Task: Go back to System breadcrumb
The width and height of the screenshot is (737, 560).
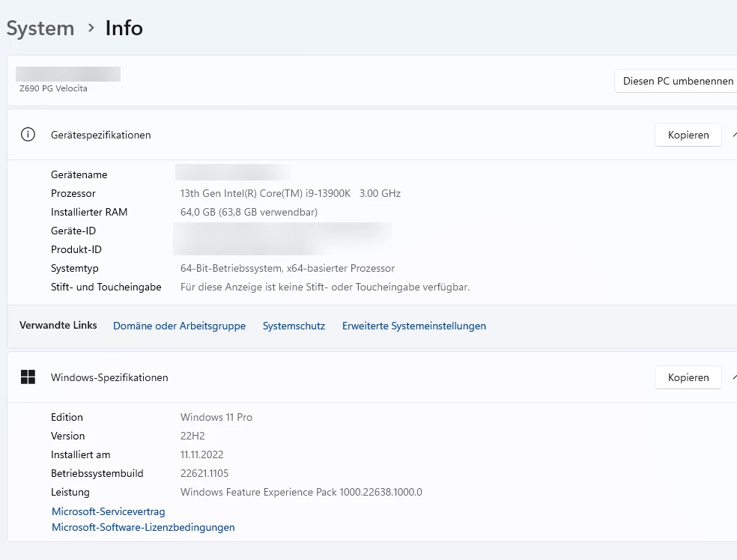Action: click(40, 28)
